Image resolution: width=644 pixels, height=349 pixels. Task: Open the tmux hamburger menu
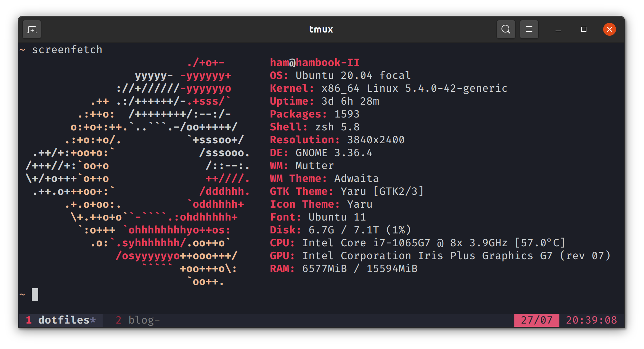pos(529,29)
